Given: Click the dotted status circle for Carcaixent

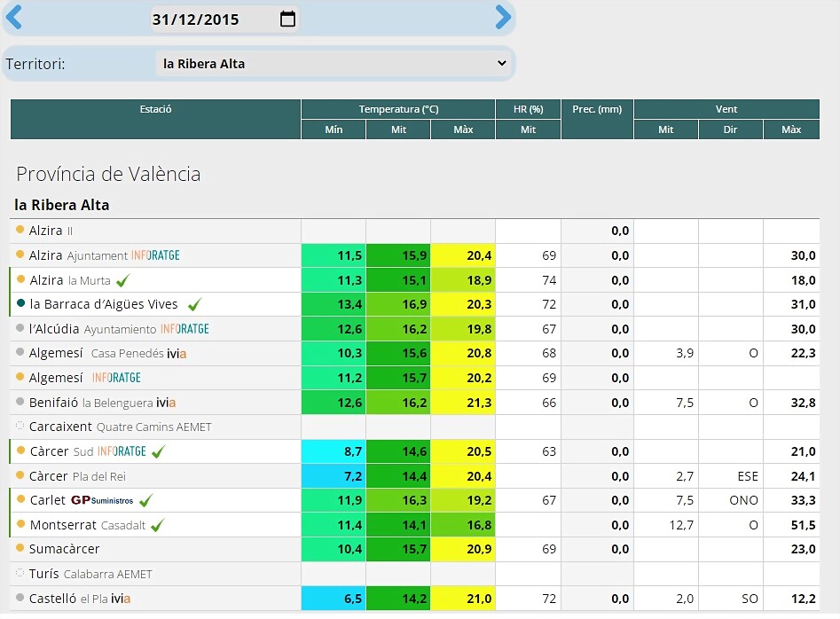Looking at the screenshot, I should coord(20,426).
